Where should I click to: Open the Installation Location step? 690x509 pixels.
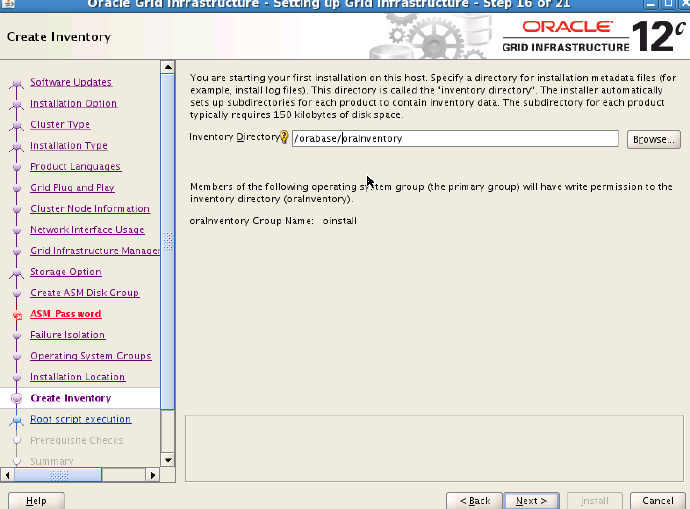pyautogui.click(x=77, y=377)
